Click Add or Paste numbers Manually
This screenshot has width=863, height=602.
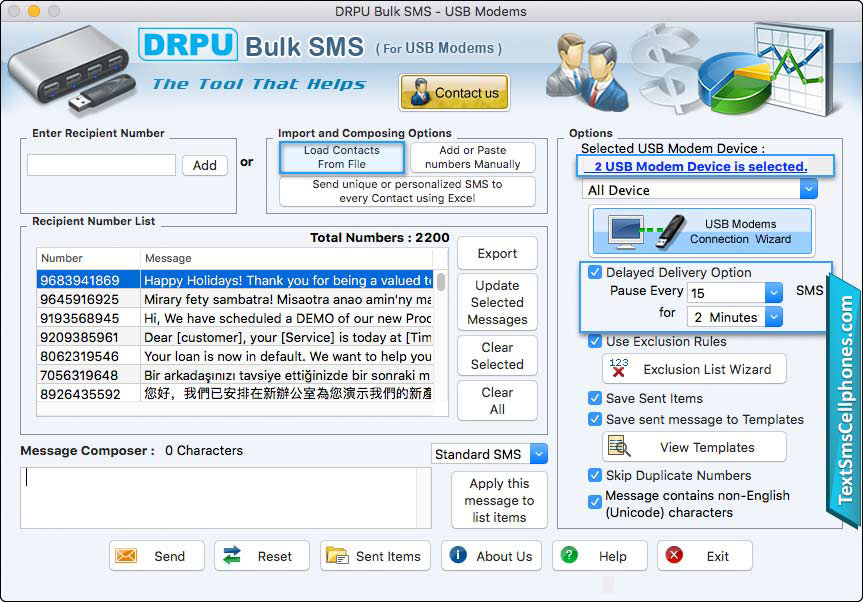tap(473, 157)
